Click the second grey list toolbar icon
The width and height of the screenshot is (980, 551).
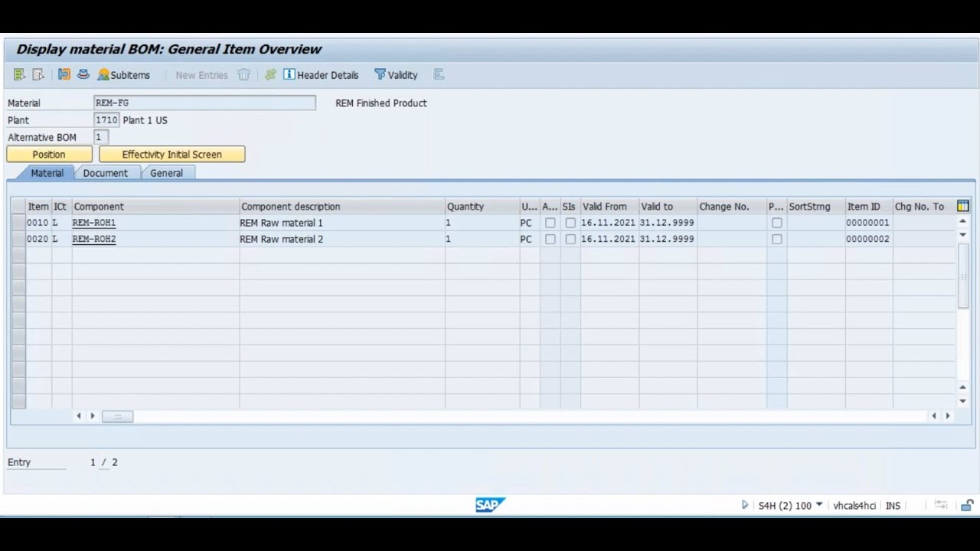(38, 75)
